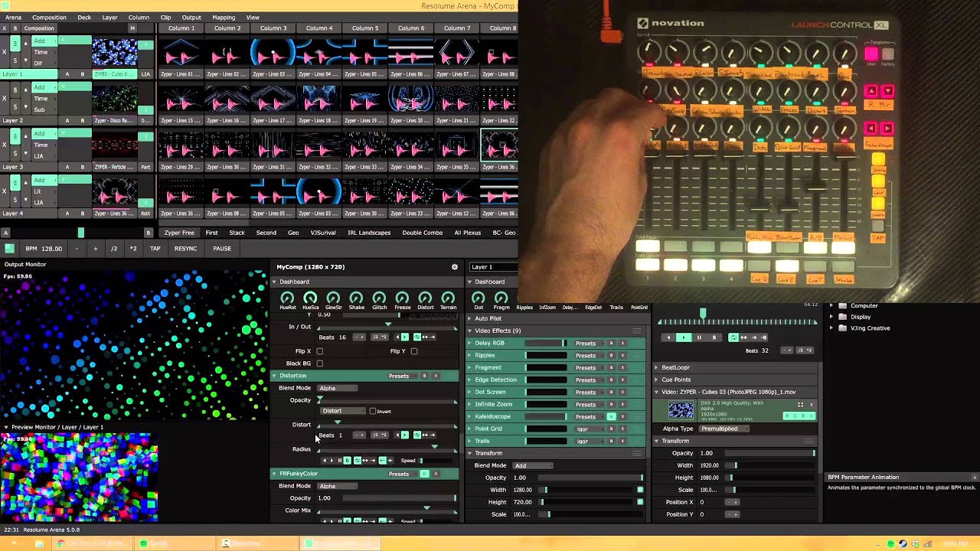Adjust the FRFunkyColor Opacity slider
The width and height of the screenshot is (980, 551).
(398, 498)
